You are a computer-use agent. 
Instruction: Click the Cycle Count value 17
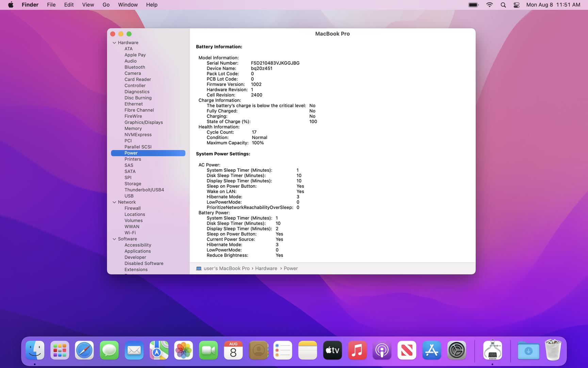tap(254, 132)
